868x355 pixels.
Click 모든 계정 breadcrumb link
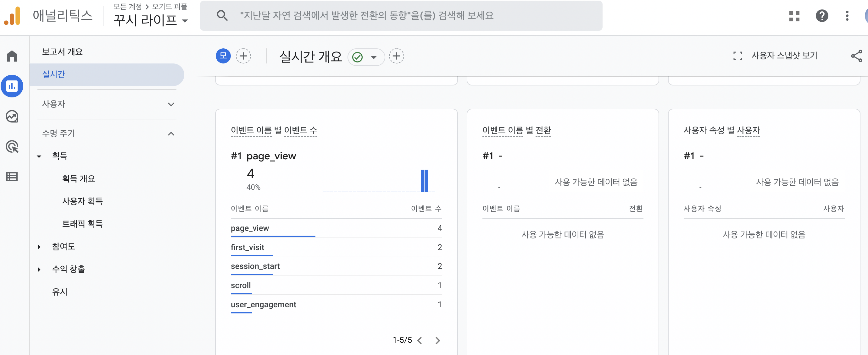pyautogui.click(x=127, y=6)
